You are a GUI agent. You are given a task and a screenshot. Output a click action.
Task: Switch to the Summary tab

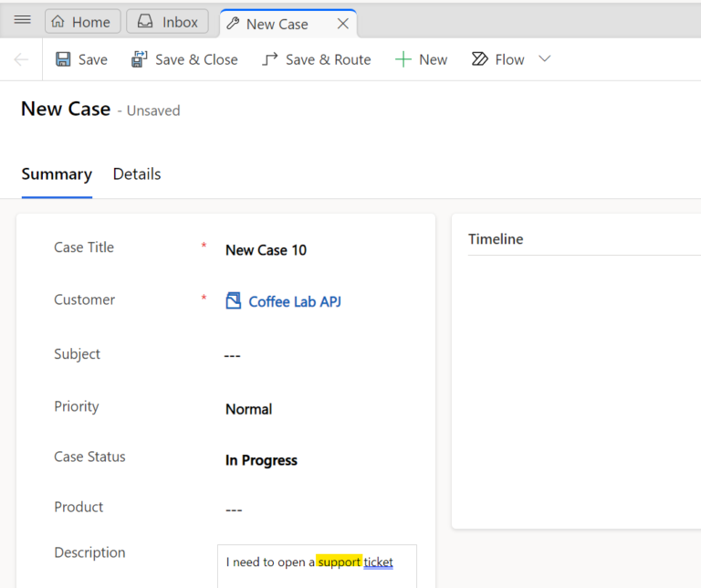pos(57,174)
